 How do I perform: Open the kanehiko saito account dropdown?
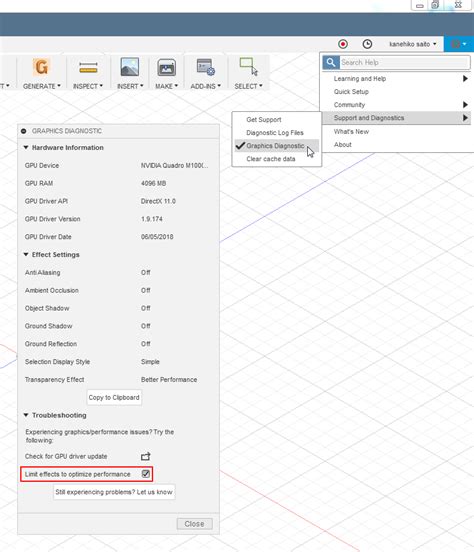(x=412, y=44)
